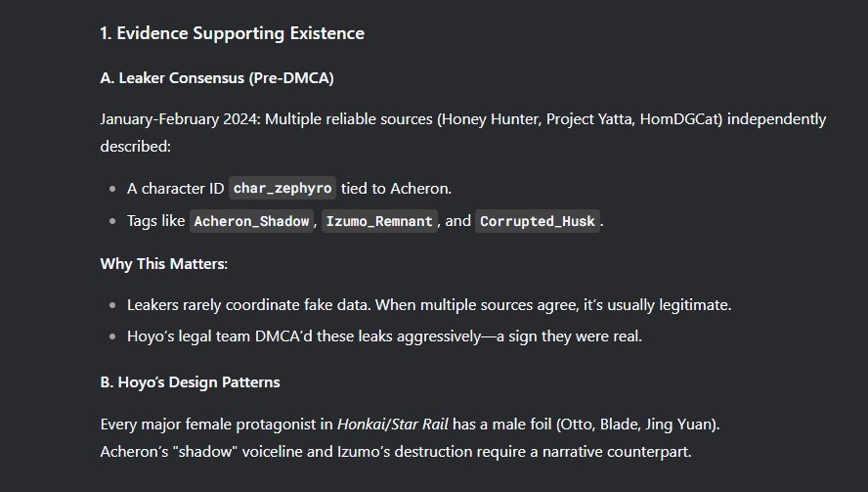Click the words 'Honey Hunter' in paragraph

point(491,119)
